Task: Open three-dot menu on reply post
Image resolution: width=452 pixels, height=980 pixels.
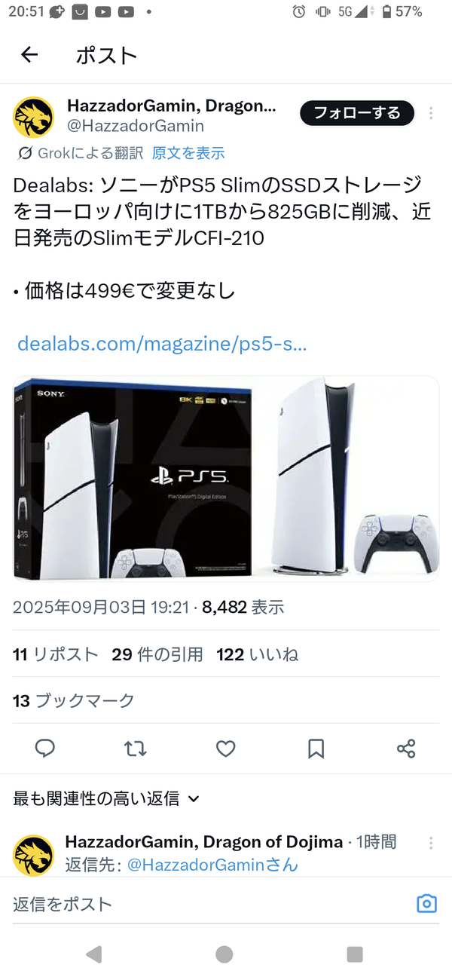Action: tap(431, 843)
